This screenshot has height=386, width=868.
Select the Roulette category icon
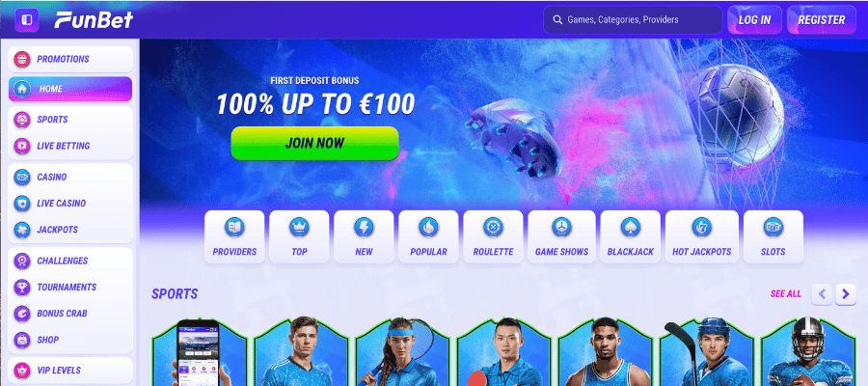(493, 227)
